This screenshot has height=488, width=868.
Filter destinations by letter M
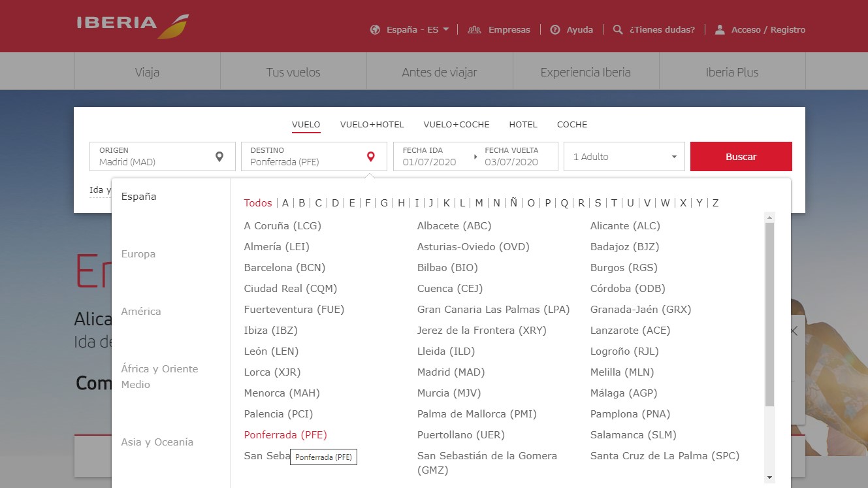click(479, 203)
